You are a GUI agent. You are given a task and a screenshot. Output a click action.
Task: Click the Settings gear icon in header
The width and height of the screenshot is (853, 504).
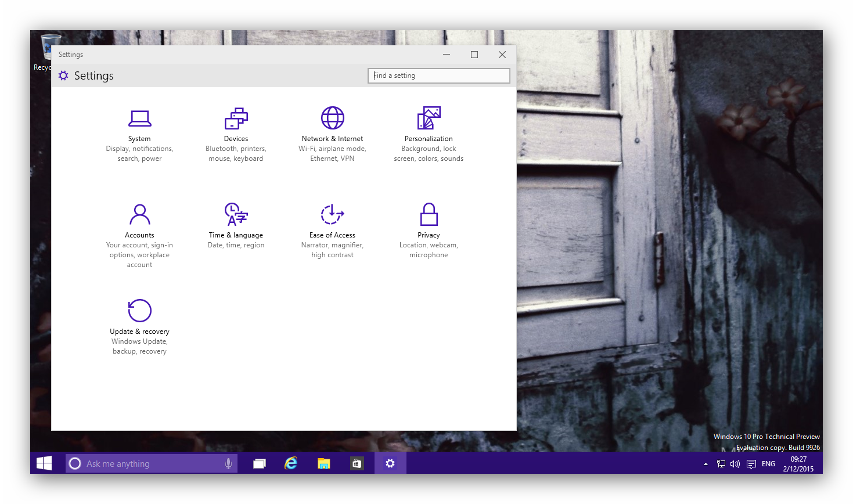(63, 75)
